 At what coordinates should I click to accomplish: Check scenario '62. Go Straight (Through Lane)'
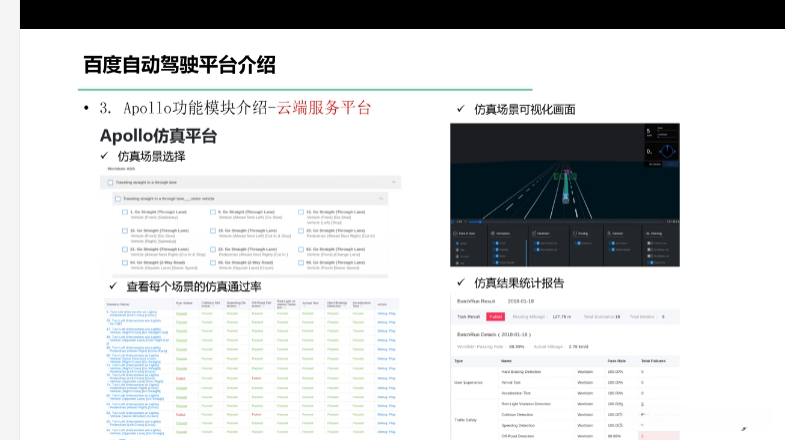(301, 249)
